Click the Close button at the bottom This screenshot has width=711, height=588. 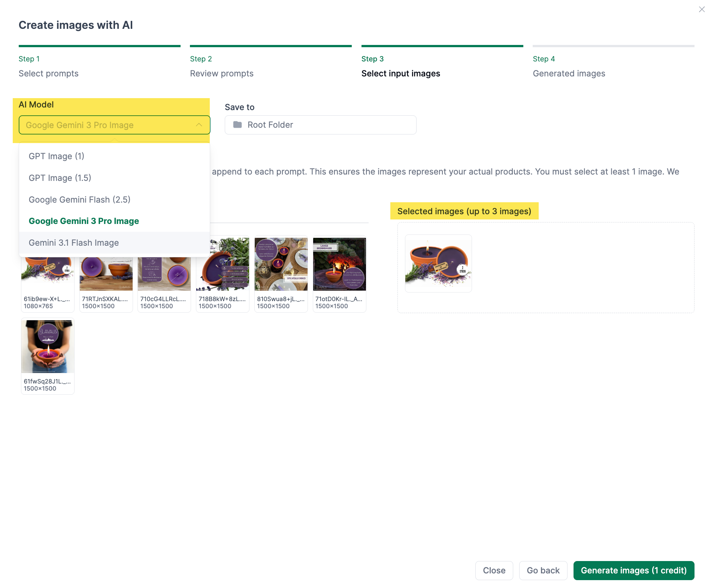(494, 570)
